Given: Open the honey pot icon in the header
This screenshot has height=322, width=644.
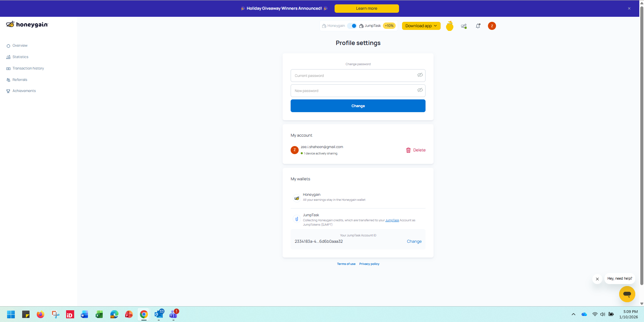Looking at the screenshot, I should tap(450, 26).
